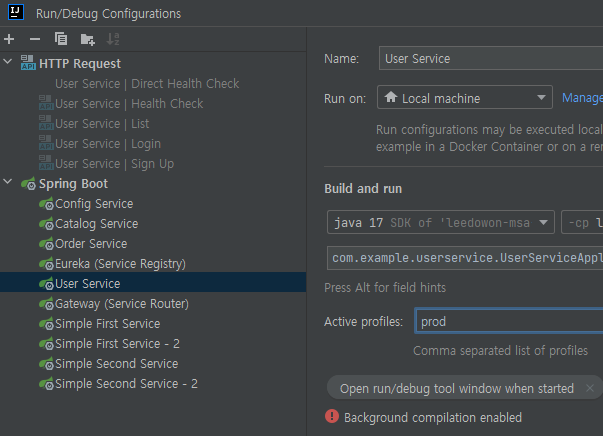Select the Simple Second Service configuration
Image resolution: width=603 pixels, height=436 pixels.
153,363
